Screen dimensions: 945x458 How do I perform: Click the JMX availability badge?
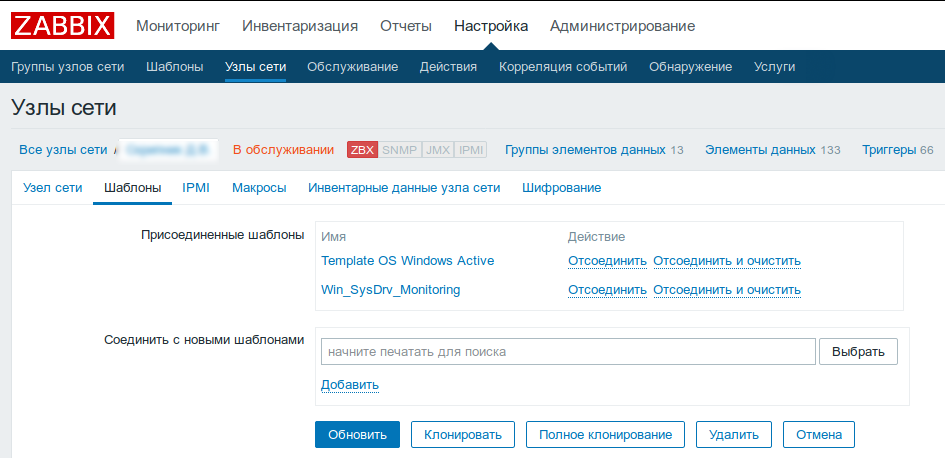438,150
